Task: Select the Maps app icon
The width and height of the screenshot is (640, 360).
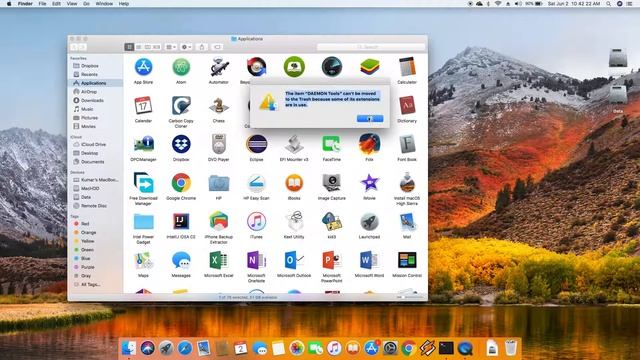Action: coord(143,260)
